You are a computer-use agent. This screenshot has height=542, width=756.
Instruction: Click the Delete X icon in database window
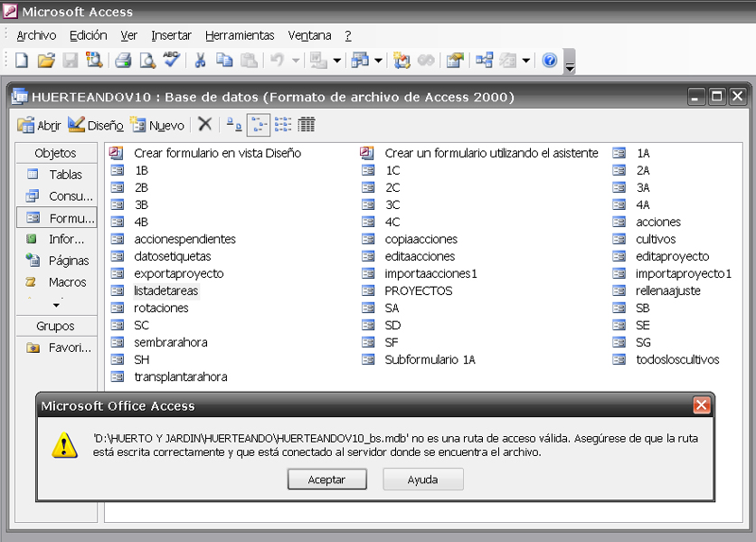click(x=205, y=125)
